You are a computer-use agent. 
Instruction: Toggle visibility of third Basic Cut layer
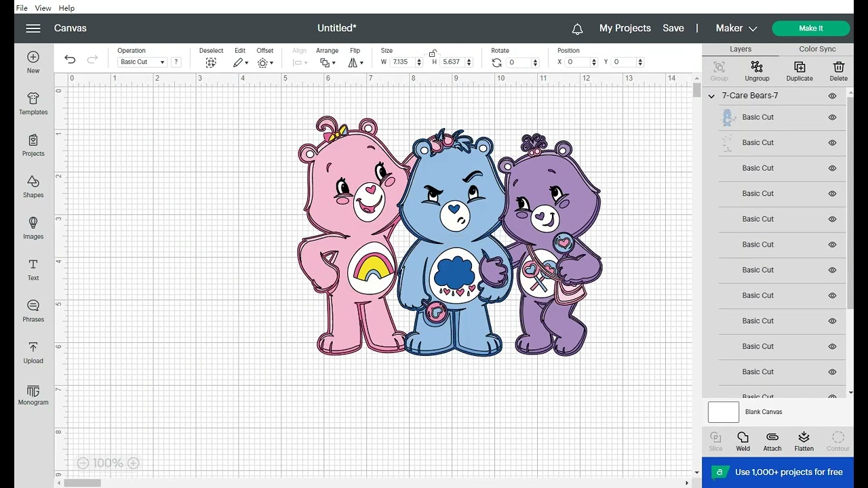832,168
